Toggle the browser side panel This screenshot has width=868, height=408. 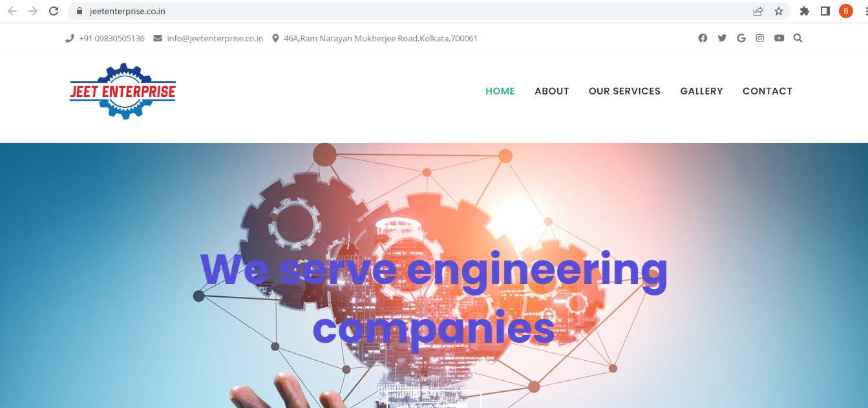click(x=825, y=11)
